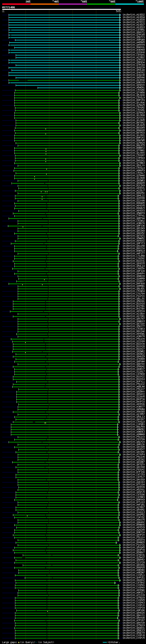Open hit UniRef100_B9RXV9
This screenshot has width=146, height=644.
[134, 82]
